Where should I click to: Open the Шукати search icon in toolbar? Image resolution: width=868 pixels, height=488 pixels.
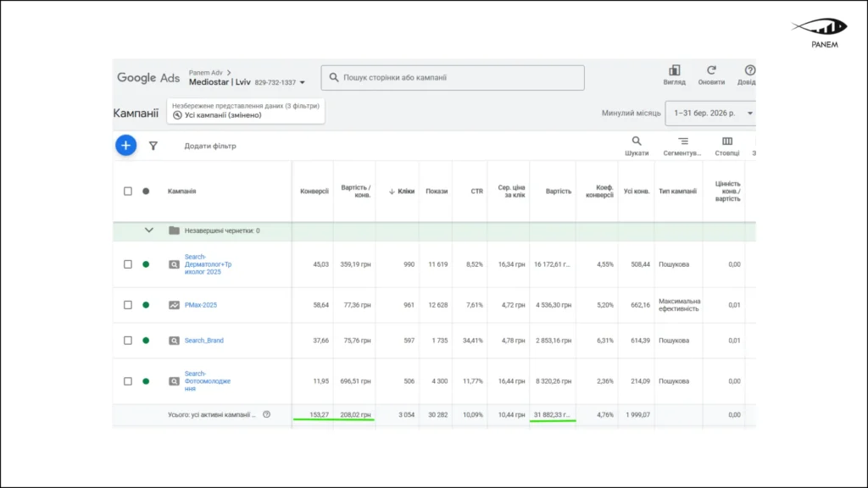(x=637, y=141)
